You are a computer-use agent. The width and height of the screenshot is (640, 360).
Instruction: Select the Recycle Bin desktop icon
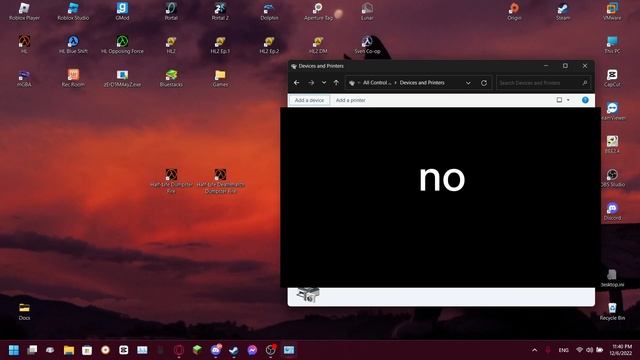tap(612, 311)
